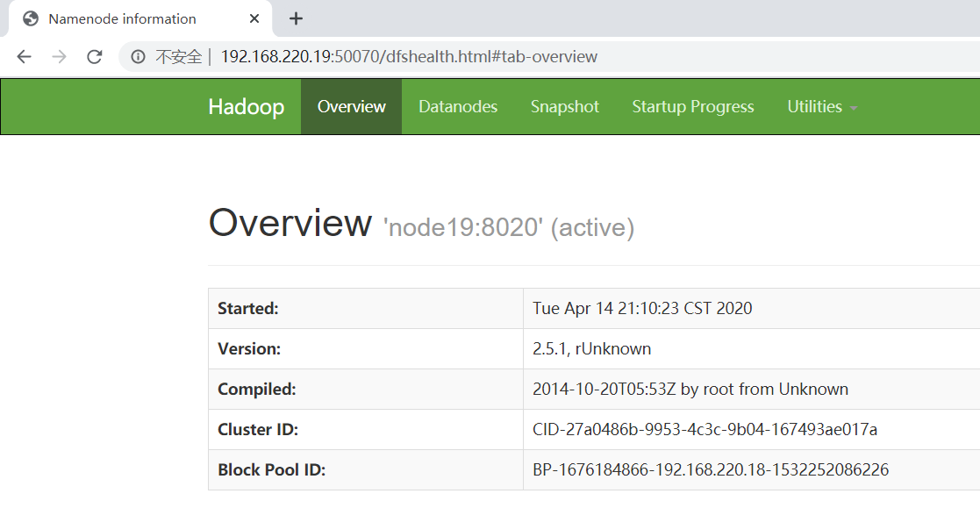Viewport: 980px width, 508px height.
Task: Click the browser forward arrow
Action: (59, 57)
